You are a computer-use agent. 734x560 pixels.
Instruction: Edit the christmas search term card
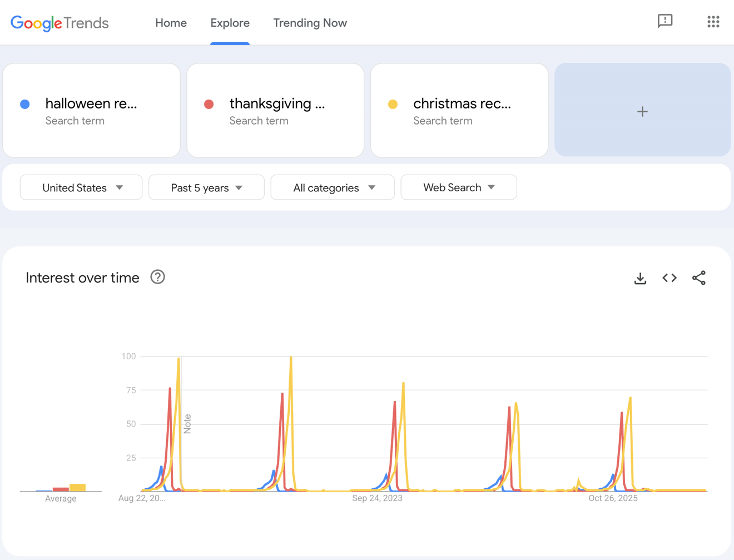(459, 110)
